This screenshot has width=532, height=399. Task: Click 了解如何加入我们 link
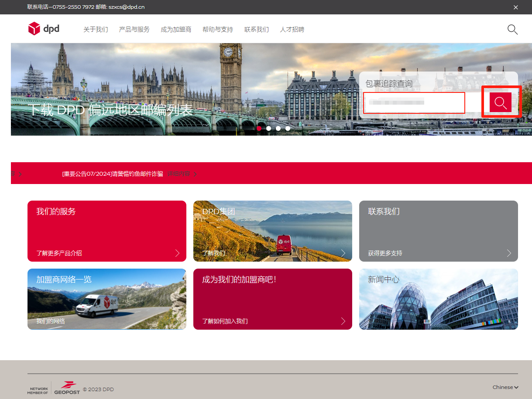[225, 321]
